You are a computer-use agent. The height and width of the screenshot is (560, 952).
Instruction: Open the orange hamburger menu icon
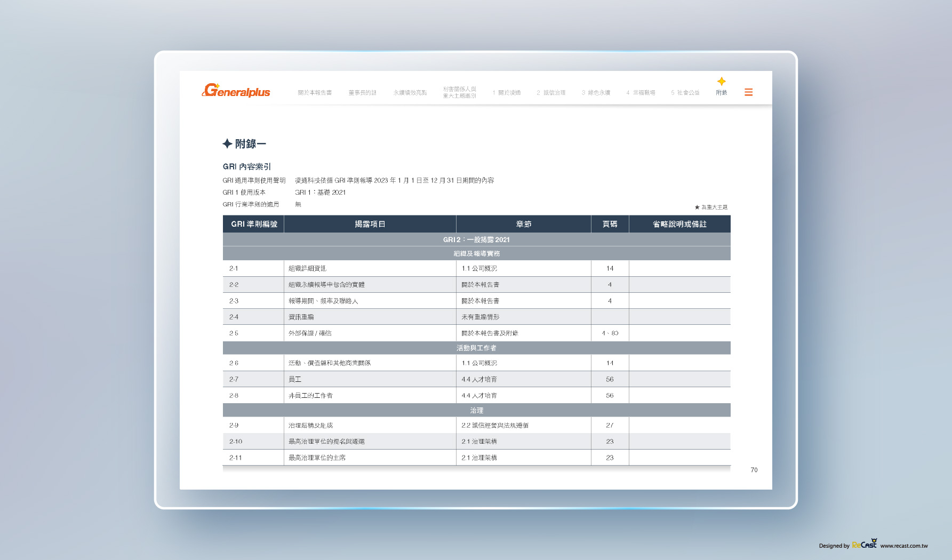pos(748,92)
